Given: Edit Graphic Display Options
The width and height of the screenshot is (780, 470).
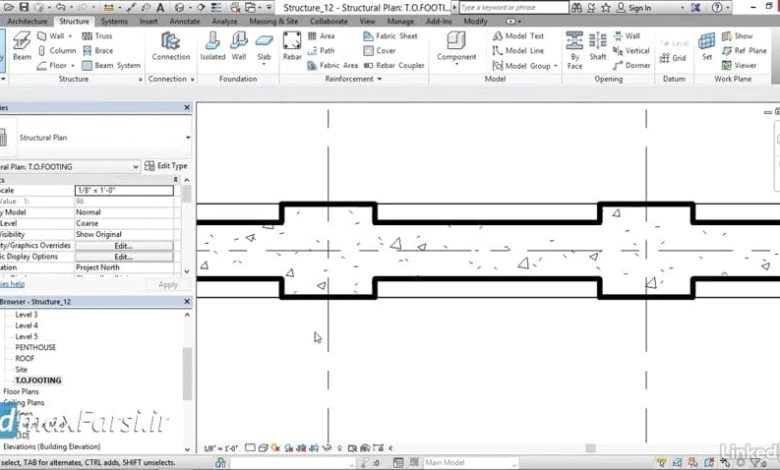Looking at the screenshot, I should pos(124,257).
